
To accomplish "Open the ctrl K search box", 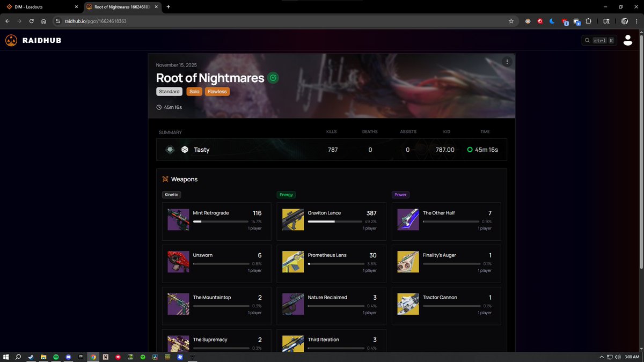I will click(600, 40).
